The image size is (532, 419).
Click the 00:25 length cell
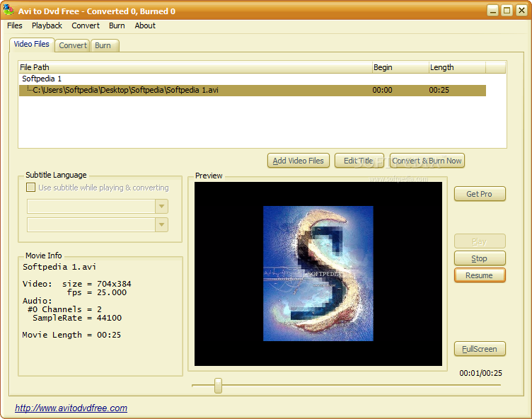coord(439,91)
